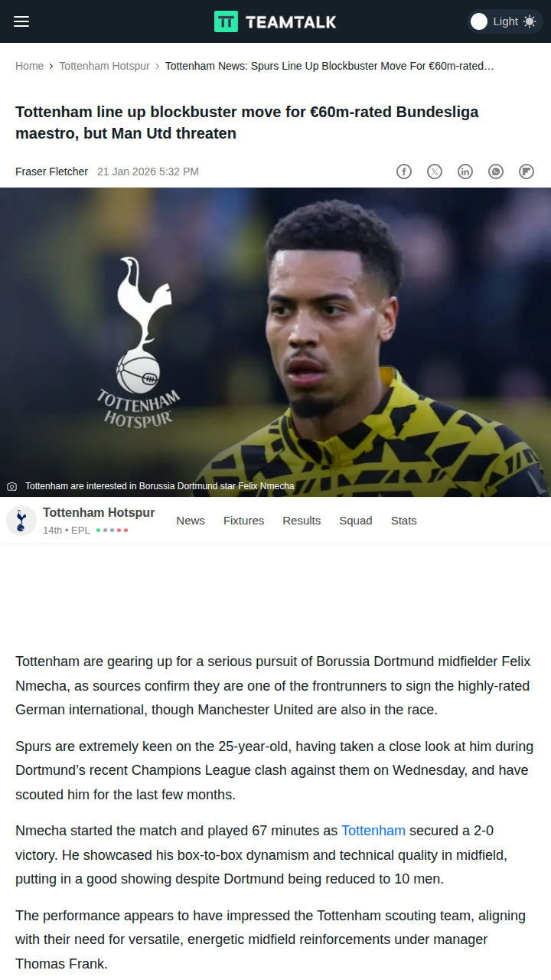Image resolution: width=551 pixels, height=980 pixels.
Task: Open the Stats tab
Action: 404,521
